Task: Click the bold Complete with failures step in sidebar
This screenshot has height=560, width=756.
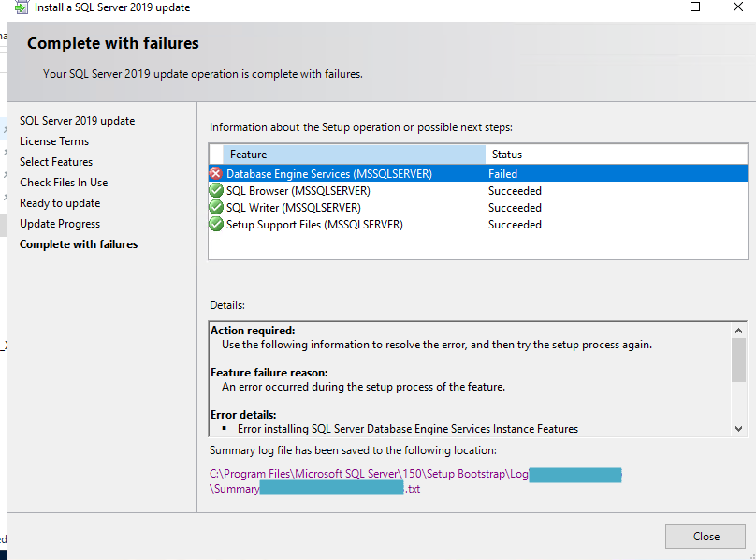Action: (79, 244)
